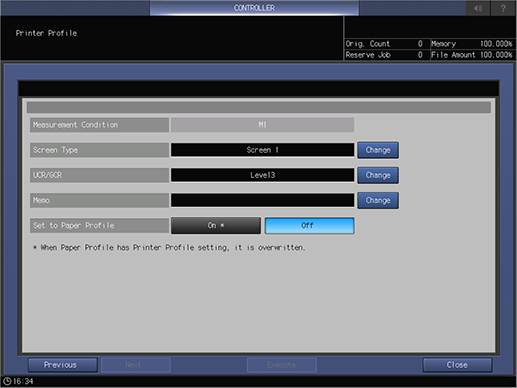The width and height of the screenshot is (517, 388).
Task: Click the Execute button
Action: [x=282, y=365]
